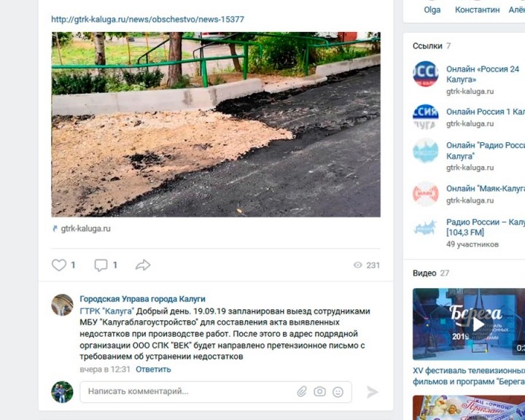Open comments via the speech bubble icon

pos(101,265)
